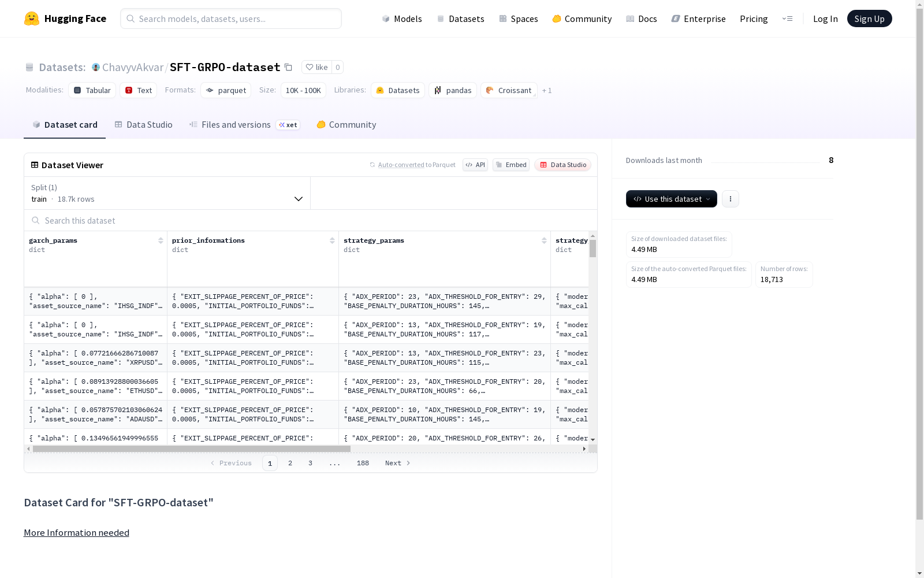The image size is (924, 578).
Task: Select the 10K - 100K size tag
Action: [x=303, y=90]
